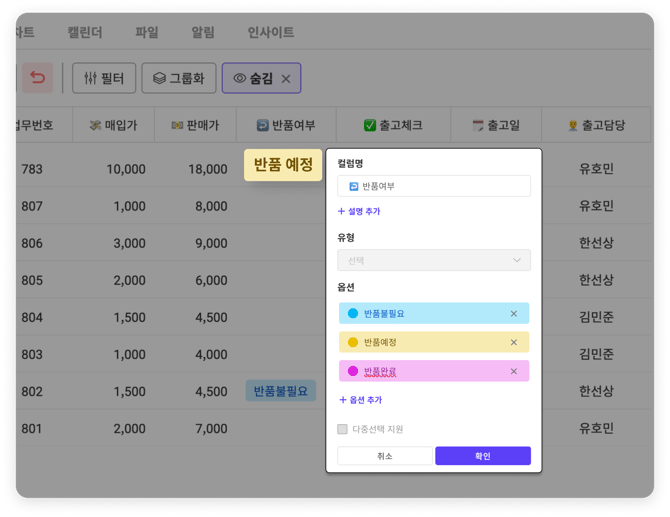Click the 출고일 column header calendar icon
This screenshot has width=670, height=517.
pos(478,126)
